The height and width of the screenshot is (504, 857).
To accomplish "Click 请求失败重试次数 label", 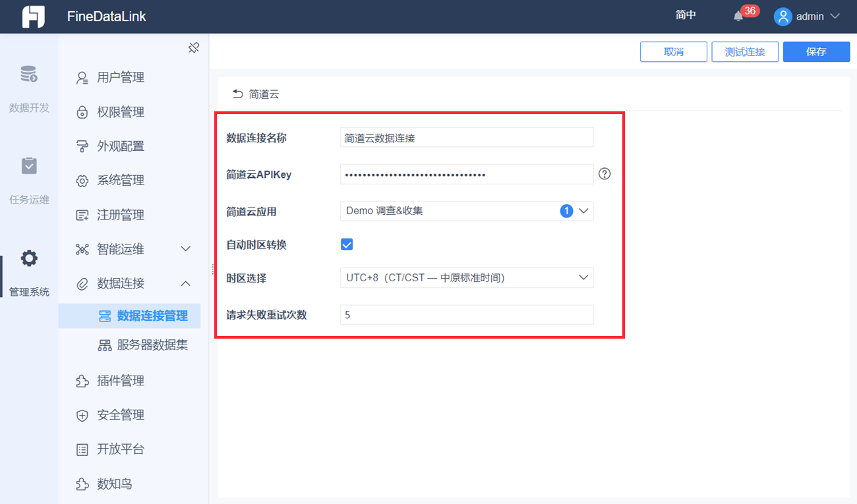I will (x=267, y=315).
